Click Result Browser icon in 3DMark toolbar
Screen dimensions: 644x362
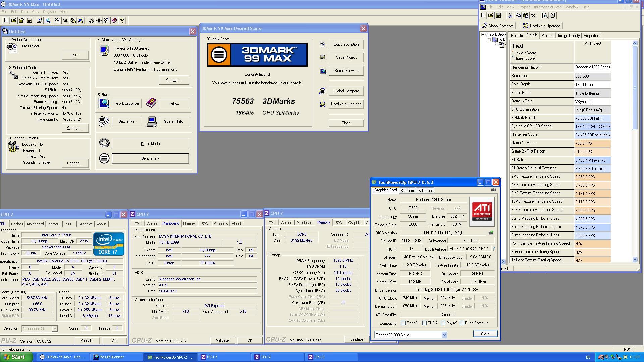[x=47, y=21]
